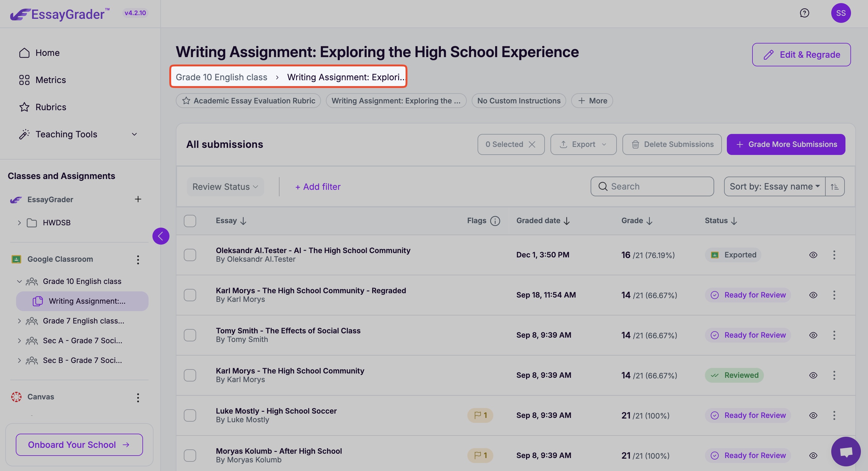This screenshot has width=868, height=471.
Task: Open the chat support bubble
Action: tap(846, 452)
